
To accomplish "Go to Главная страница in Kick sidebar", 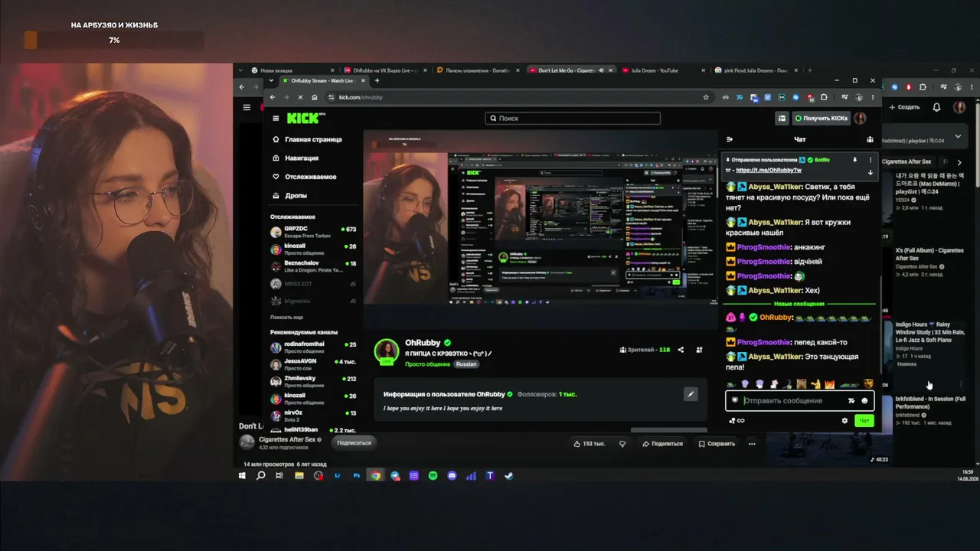I will (x=307, y=139).
